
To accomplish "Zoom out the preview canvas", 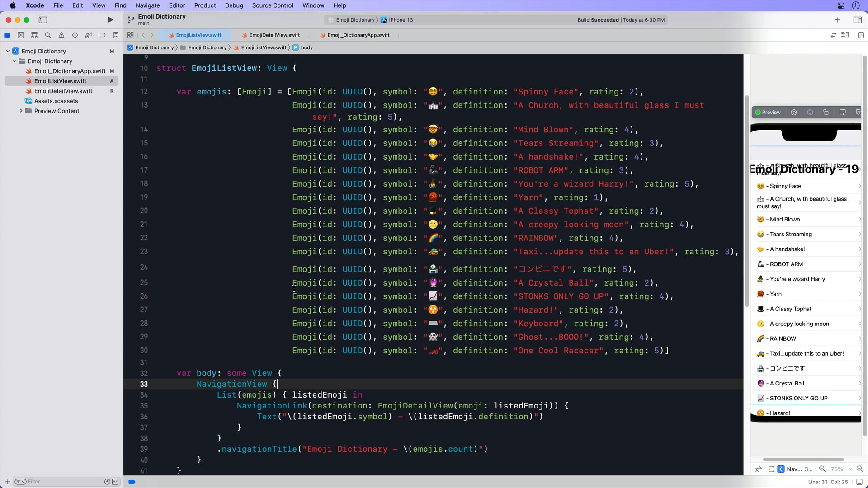I will 822,469.
